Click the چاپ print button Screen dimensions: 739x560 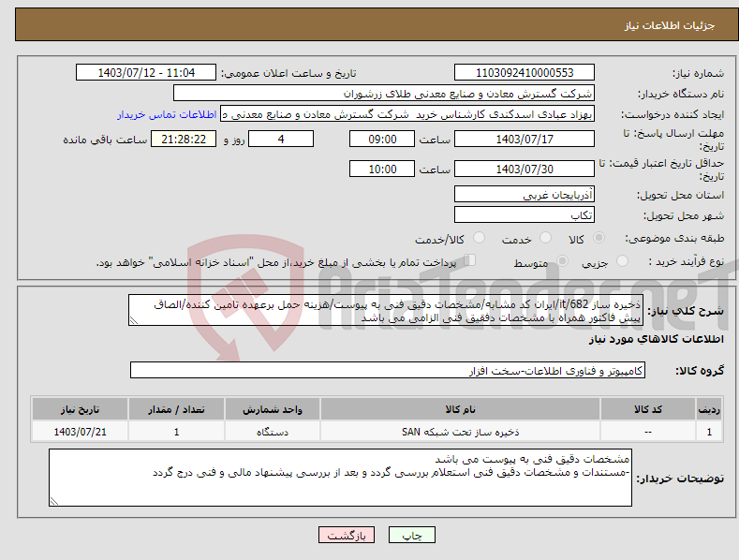click(x=411, y=535)
